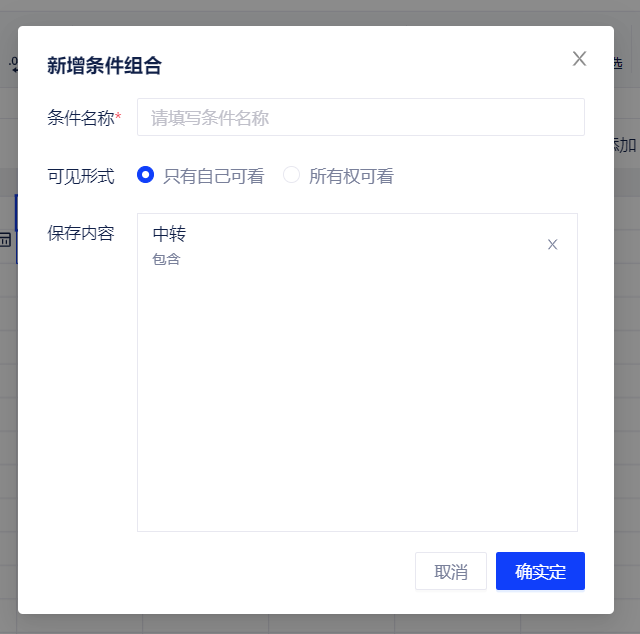Focus the 条件名称 input field
This screenshot has width=640, height=634.
point(360,117)
